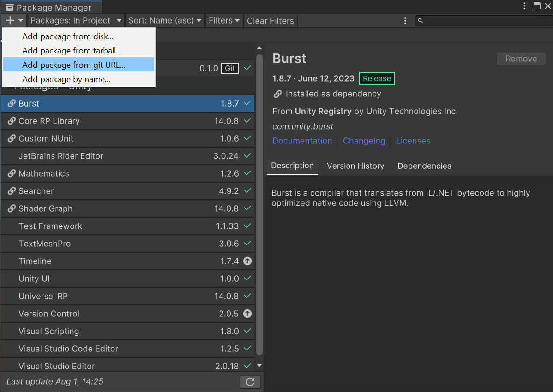Viewport: 553px width, 392px height.
Task: Open the Sort: Name (asc) dropdown
Action: pyautogui.click(x=164, y=20)
